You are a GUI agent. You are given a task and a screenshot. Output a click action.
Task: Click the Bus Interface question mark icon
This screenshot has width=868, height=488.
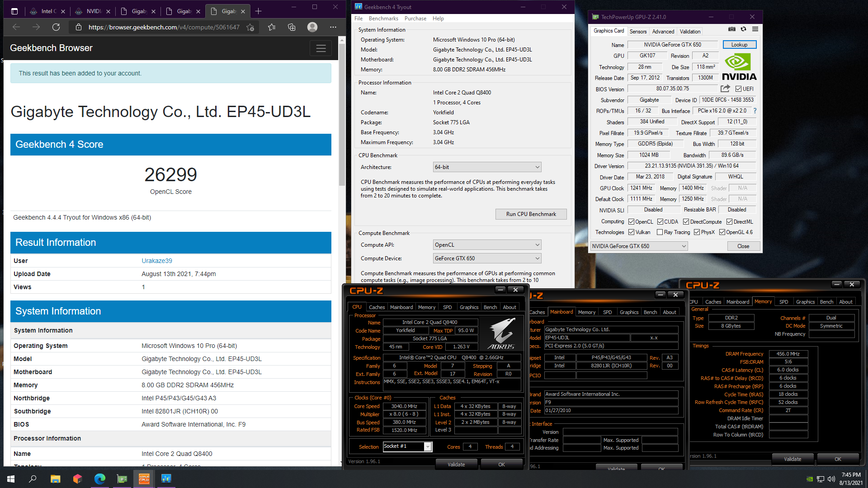point(755,111)
